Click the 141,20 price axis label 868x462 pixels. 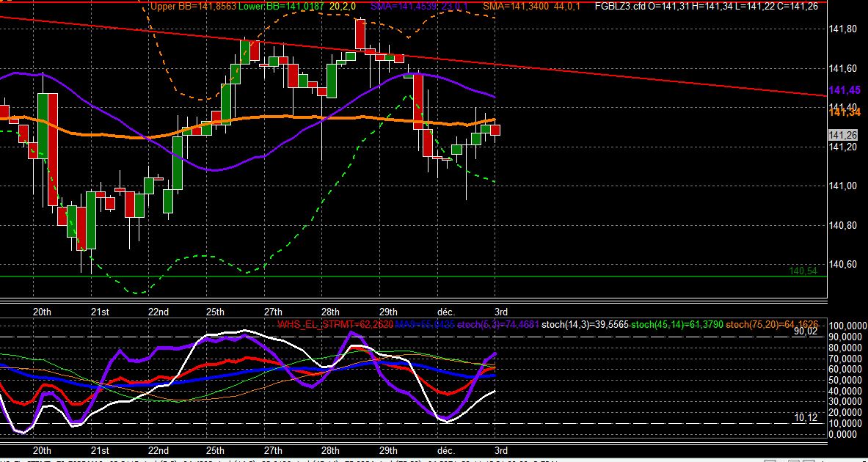pos(843,147)
